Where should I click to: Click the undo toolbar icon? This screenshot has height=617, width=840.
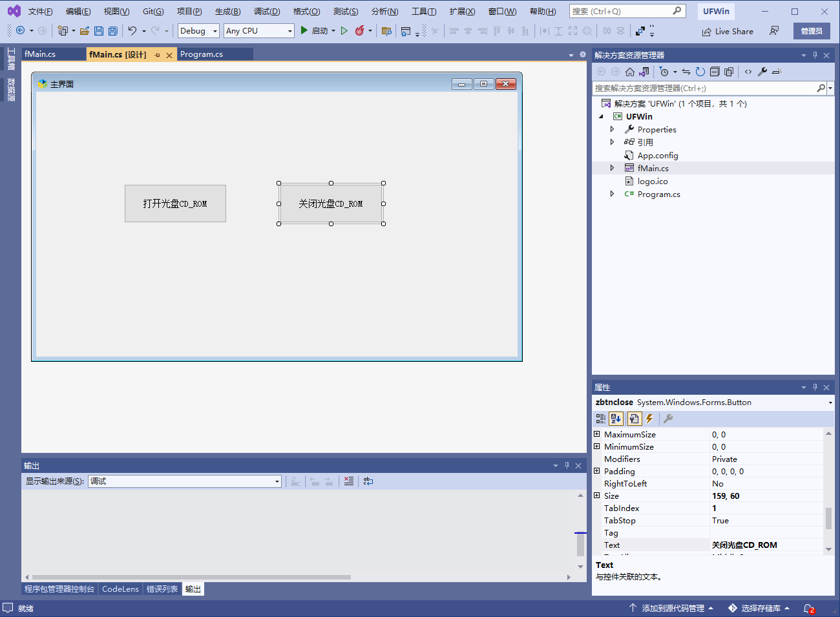(x=132, y=30)
